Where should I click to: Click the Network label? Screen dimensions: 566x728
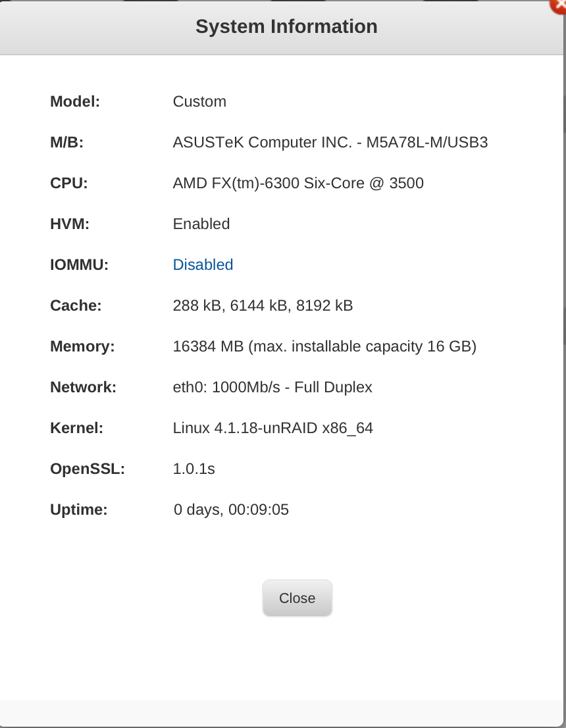pos(83,387)
